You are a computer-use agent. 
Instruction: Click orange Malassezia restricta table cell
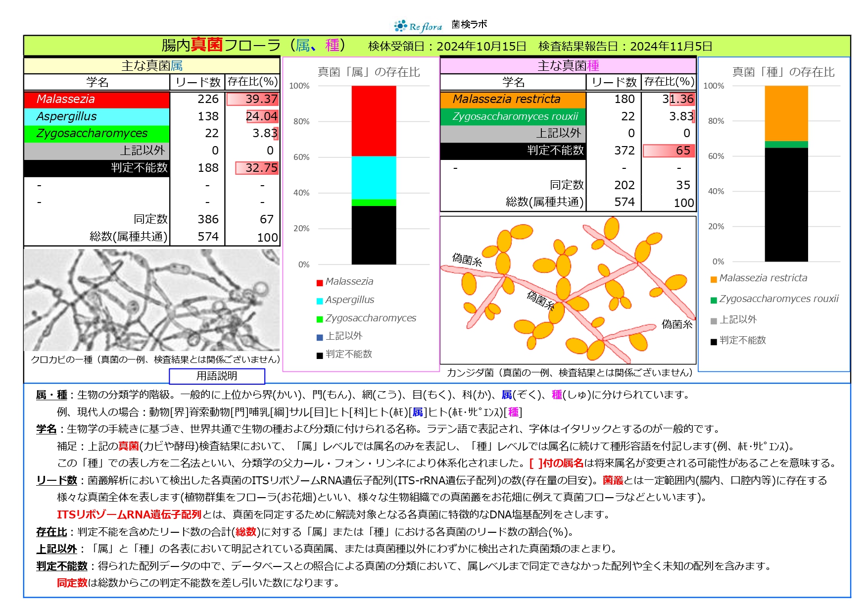(x=513, y=99)
